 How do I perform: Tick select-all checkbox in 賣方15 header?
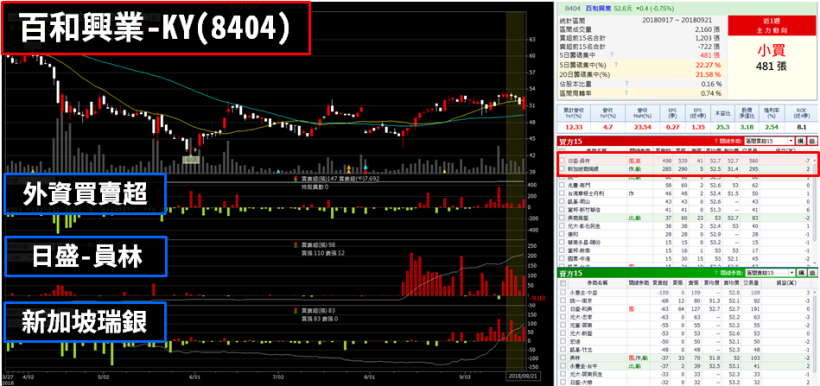[x=563, y=282]
